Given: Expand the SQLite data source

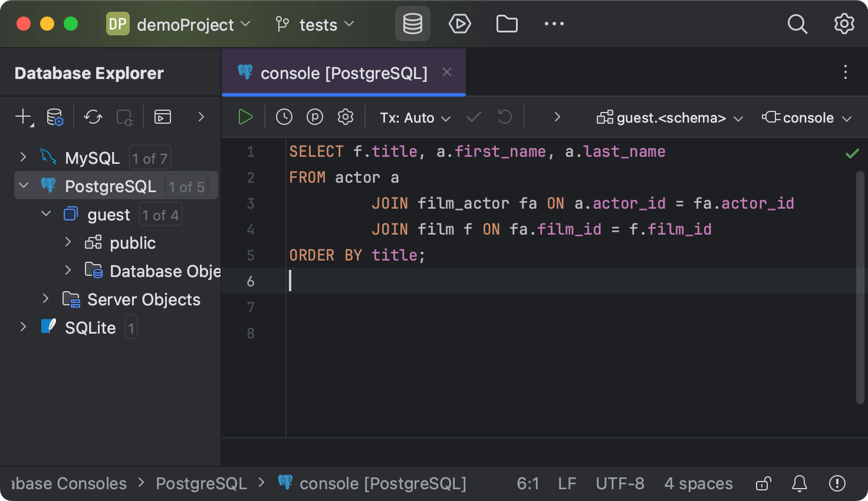Looking at the screenshot, I should (x=23, y=327).
